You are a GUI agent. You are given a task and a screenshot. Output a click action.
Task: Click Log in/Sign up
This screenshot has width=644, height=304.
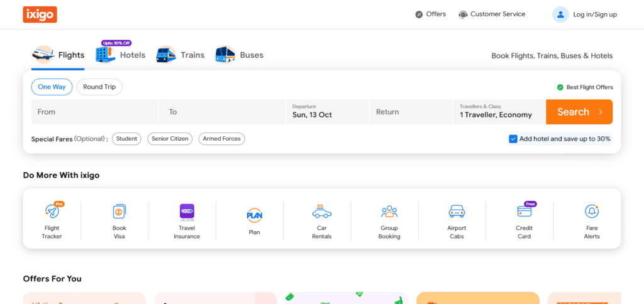click(x=595, y=15)
